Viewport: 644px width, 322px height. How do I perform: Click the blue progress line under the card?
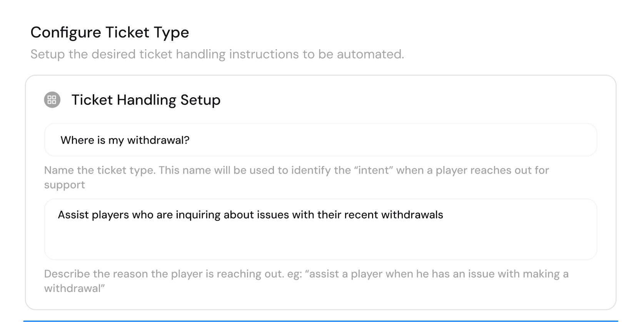point(320,321)
